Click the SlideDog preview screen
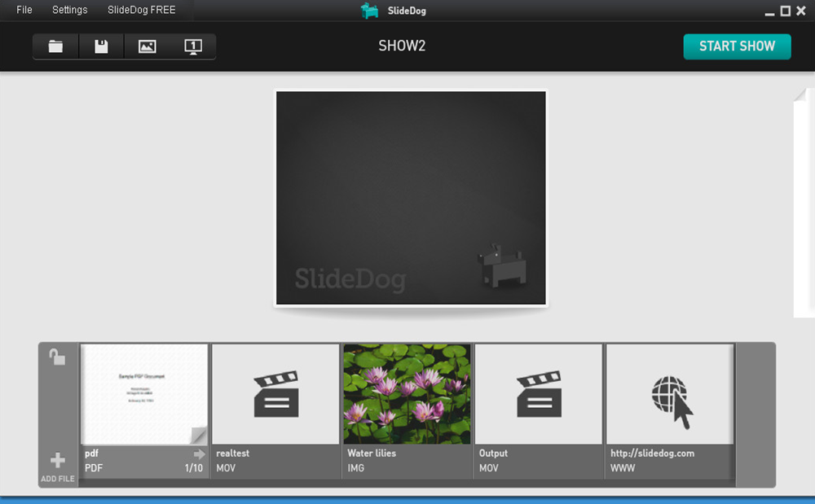 [x=411, y=198]
